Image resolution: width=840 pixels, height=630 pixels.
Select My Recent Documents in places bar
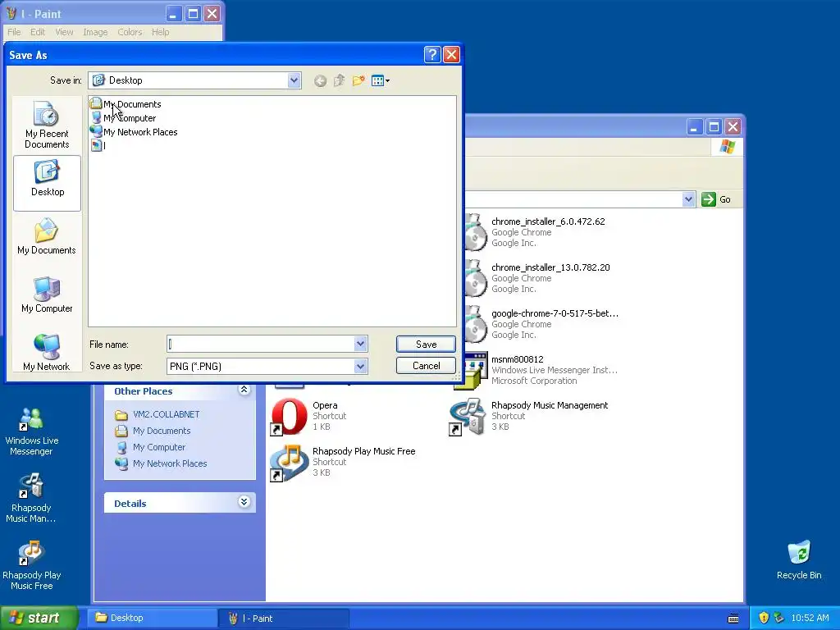click(47, 125)
